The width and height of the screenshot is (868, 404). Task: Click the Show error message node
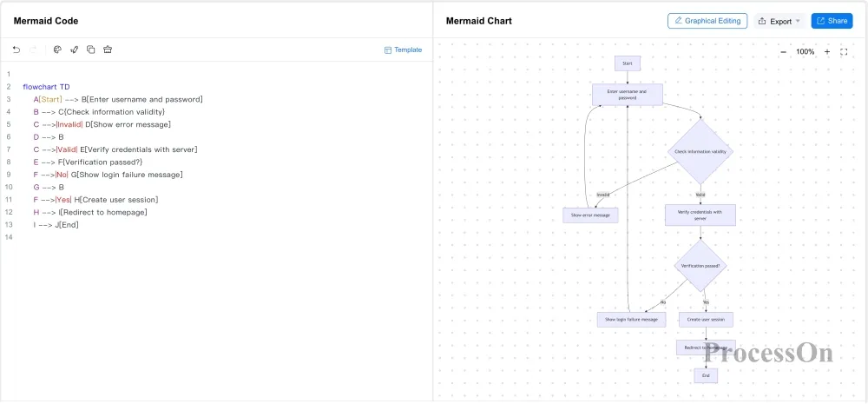pos(590,215)
